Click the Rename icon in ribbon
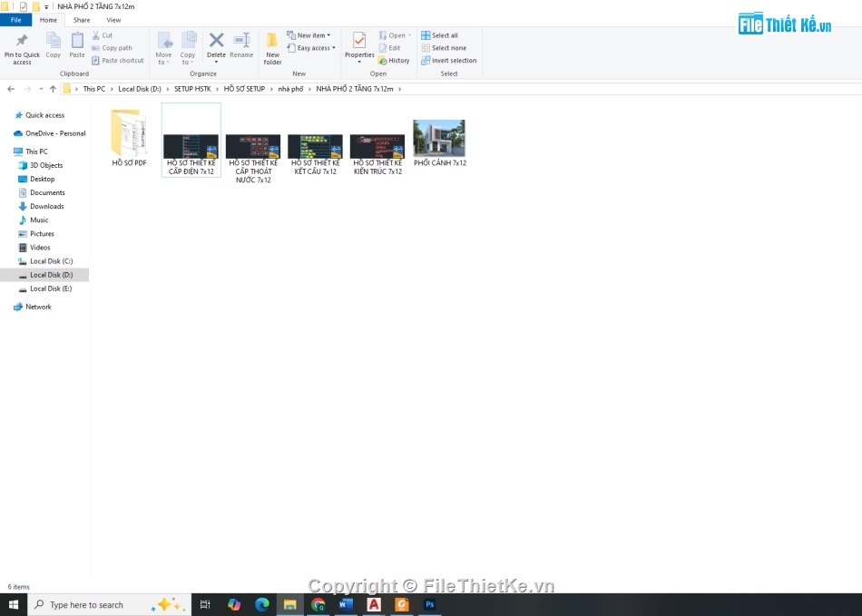 [241, 42]
